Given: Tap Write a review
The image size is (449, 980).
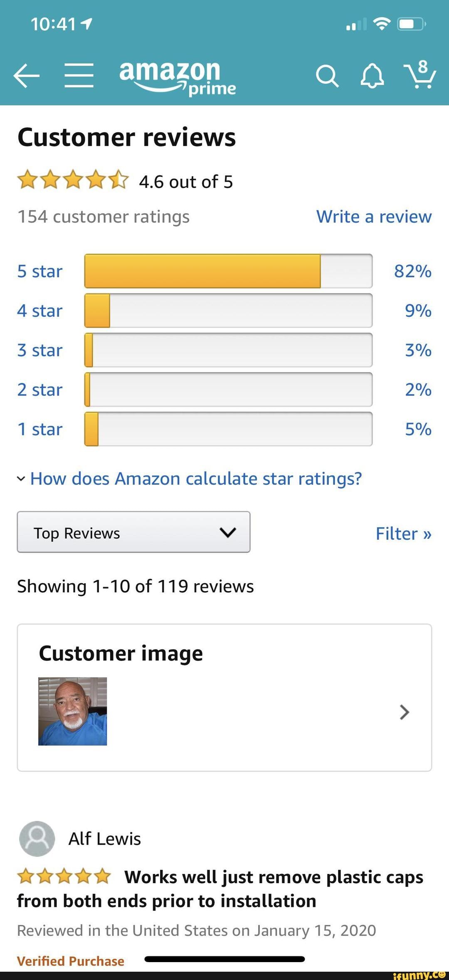Looking at the screenshot, I should click(x=374, y=216).
